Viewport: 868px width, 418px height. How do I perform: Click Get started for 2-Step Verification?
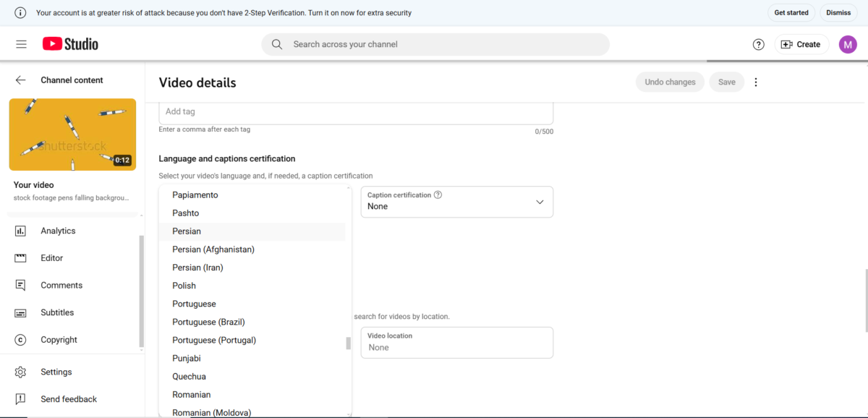(x=791, y=13)
